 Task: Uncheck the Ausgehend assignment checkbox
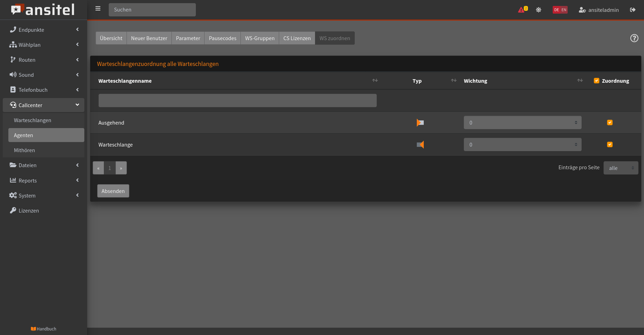(x=610, y=122)
